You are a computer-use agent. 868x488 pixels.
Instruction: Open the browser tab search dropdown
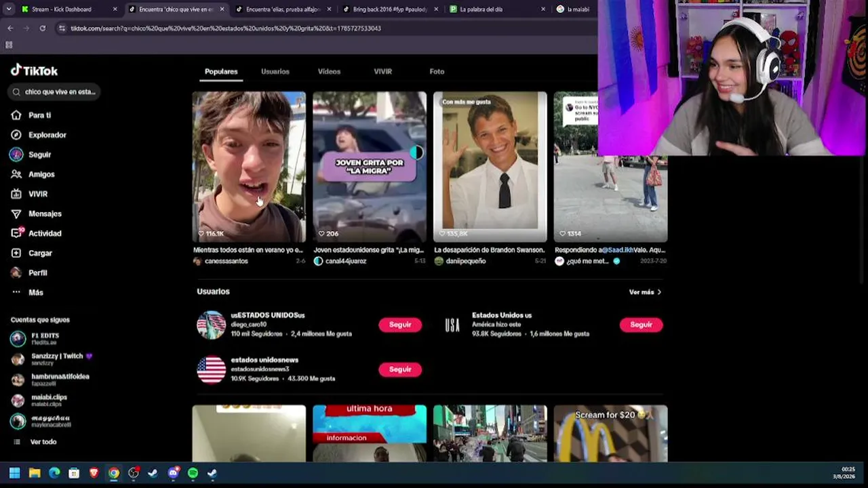point(9,9)
